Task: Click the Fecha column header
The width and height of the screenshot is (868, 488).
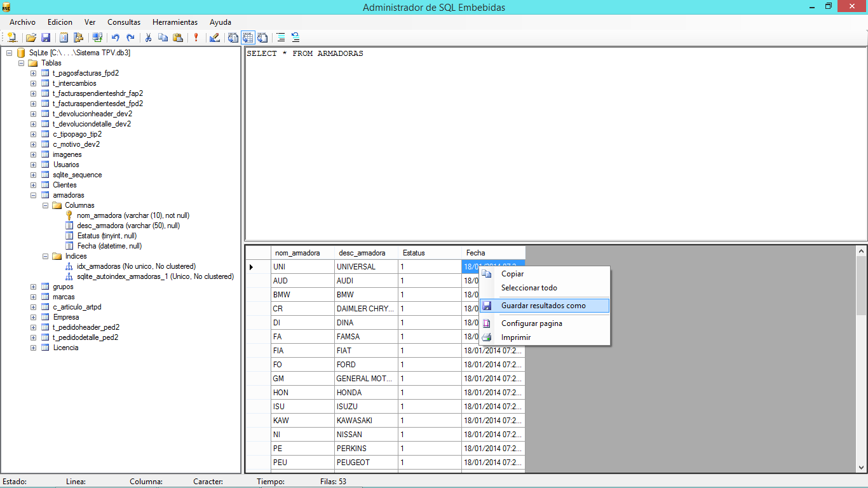Action: [493, 253]
